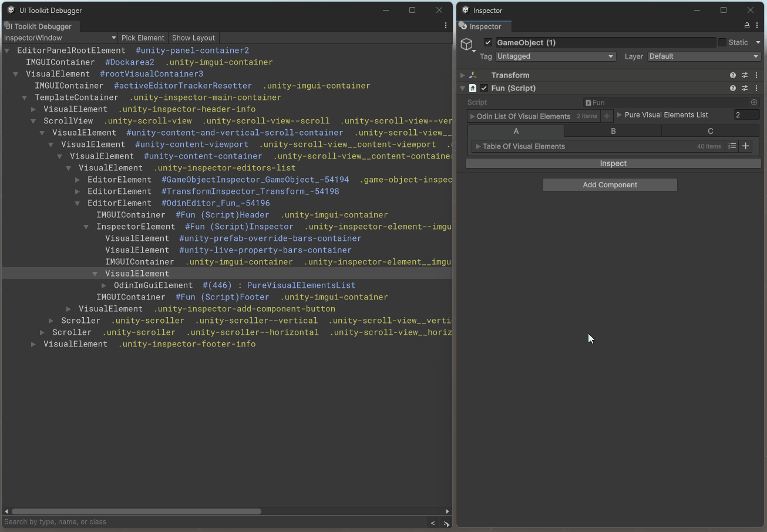Select the UI Toolkit Debugger tab
The image size is (767, 532).
point(40,26)
